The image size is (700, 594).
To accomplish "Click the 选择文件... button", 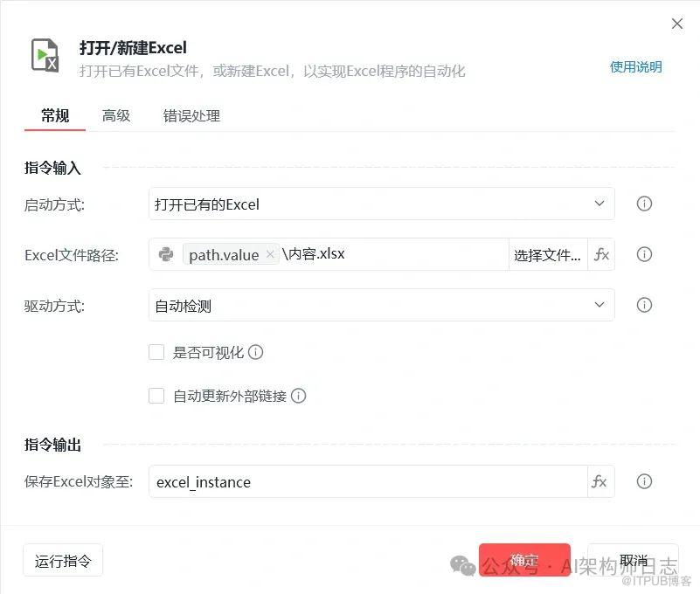I will (x=548, y=255).
